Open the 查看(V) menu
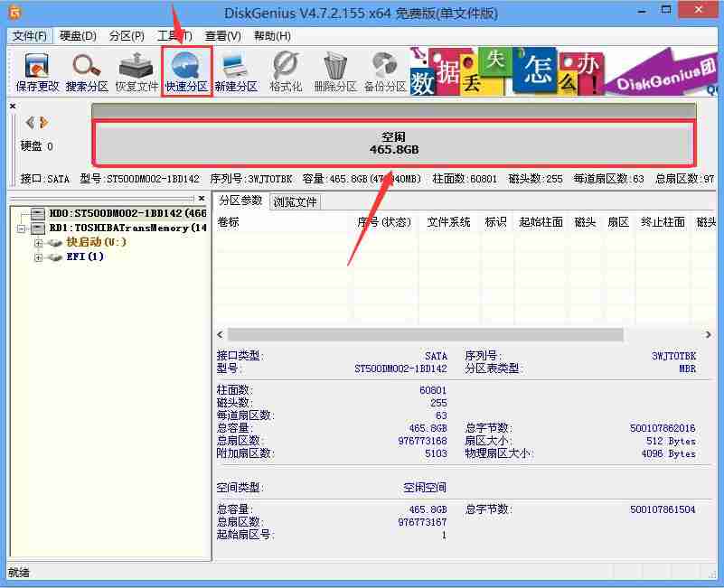 coord(223,36)
